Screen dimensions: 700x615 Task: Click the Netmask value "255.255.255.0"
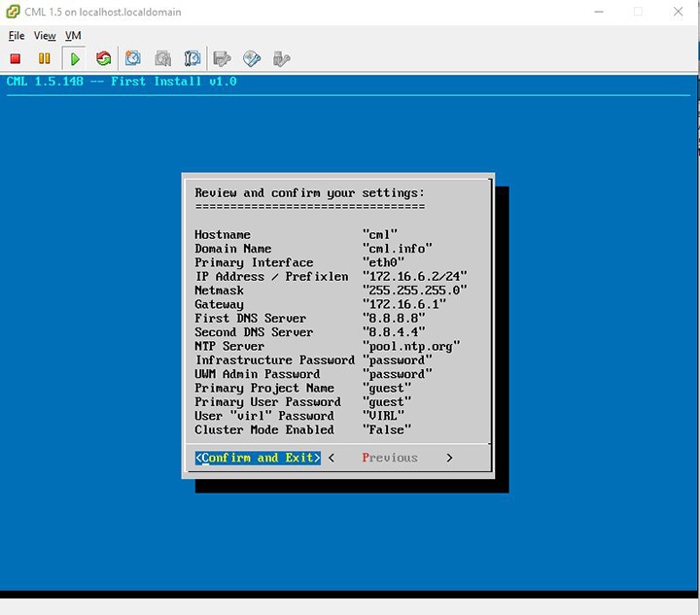point(415,290)
